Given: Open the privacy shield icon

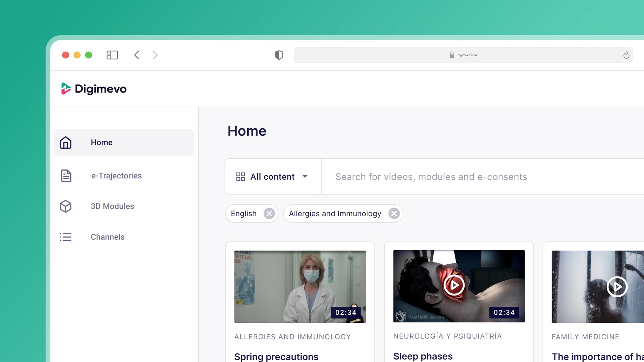Looking at the screenshot, I should [x=279, y=55].
